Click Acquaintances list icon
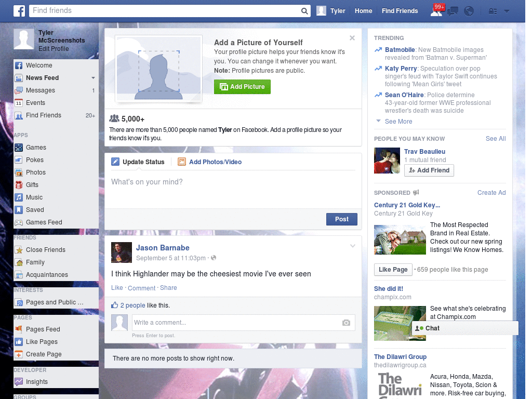Viewport: 532px width, 399px height. tap(19, 275)
